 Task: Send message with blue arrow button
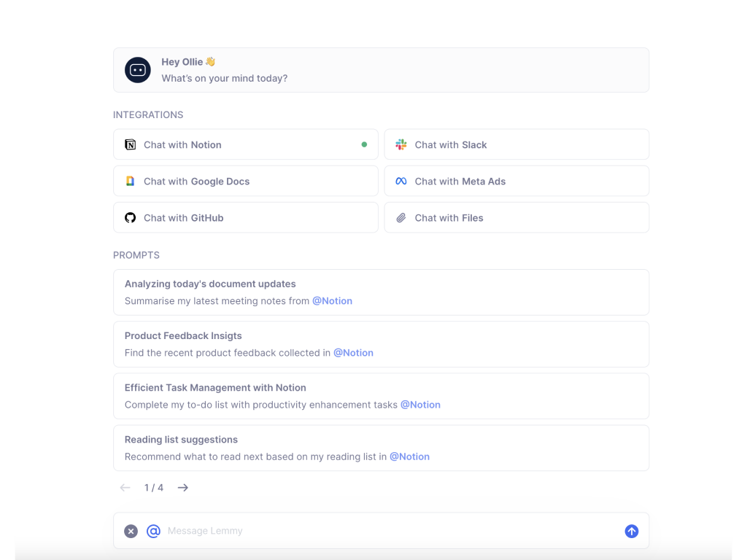point(632,531)
